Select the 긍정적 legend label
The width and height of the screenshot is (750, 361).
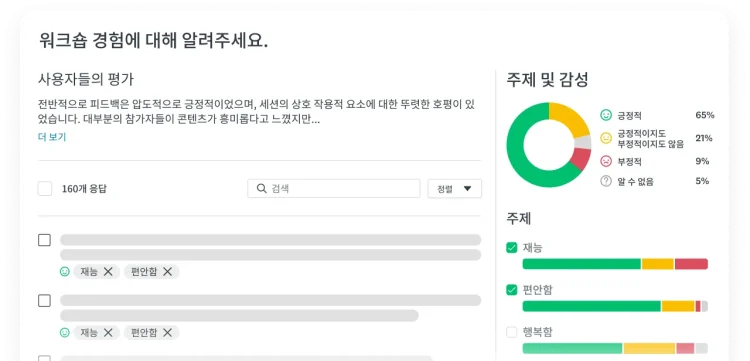pyautogui.click(x=629, y=115)
